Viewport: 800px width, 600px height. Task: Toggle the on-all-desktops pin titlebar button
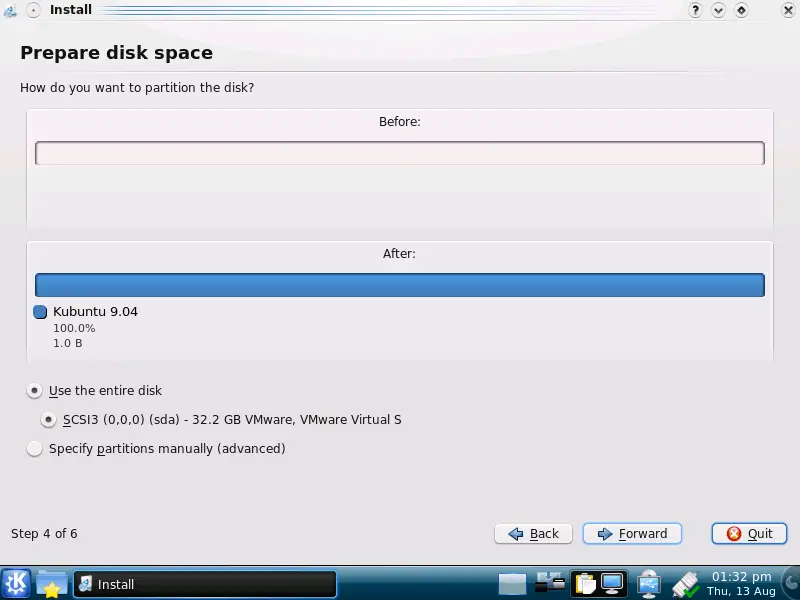point(33,10)
